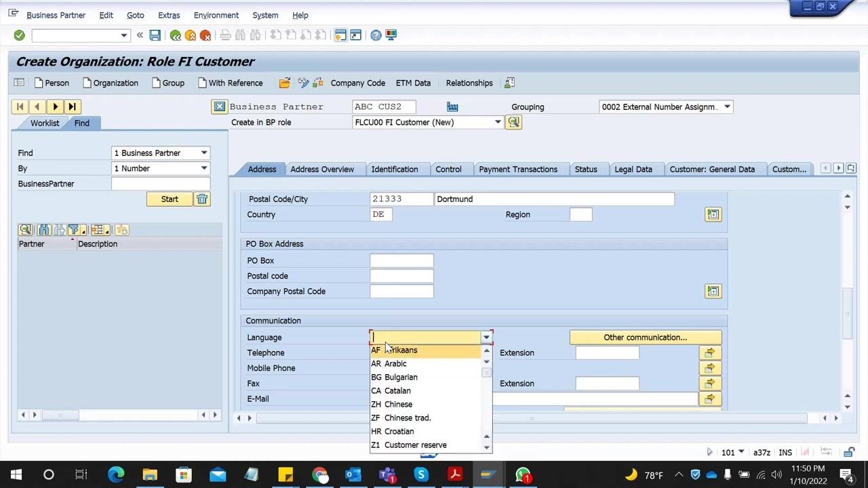Screen dimensions: 868x488
Task: Open the By Number dropdown
Action: point(203,168)
